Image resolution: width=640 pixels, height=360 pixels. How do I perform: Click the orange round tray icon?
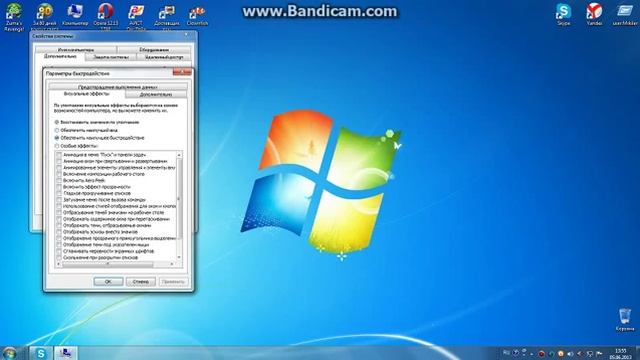pos(561,354)
